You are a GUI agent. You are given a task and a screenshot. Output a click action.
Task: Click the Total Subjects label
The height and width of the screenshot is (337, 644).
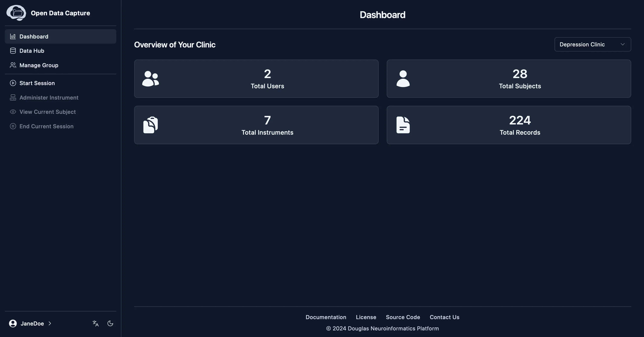[520, 86]
